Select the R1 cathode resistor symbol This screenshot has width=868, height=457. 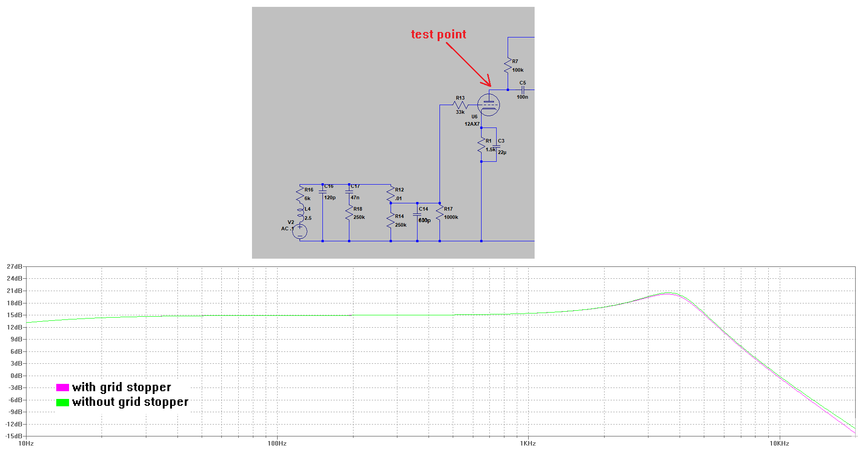click(x=481, y=146)
